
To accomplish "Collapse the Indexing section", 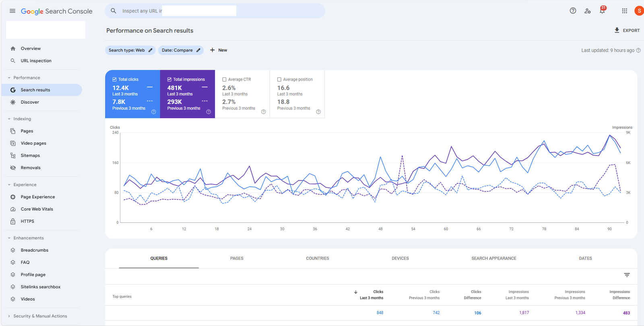I will coord(9,119).
